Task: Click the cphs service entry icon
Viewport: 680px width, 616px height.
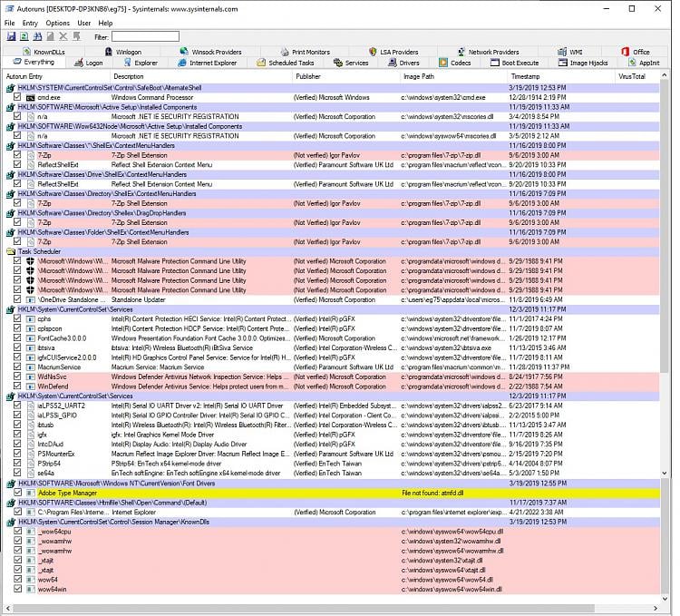Action: point(30,318)
